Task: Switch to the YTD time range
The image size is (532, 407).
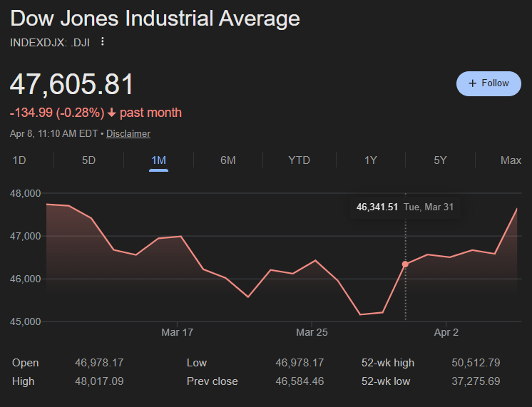Action: coord(299,160)
